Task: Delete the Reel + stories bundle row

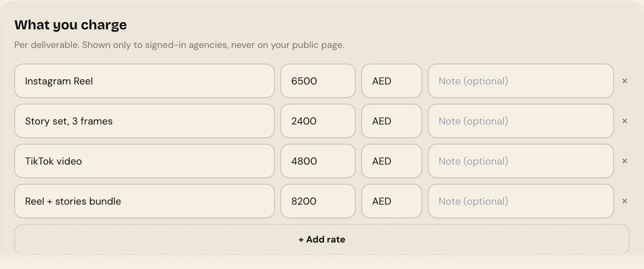Action: click(x=624, y=201)
